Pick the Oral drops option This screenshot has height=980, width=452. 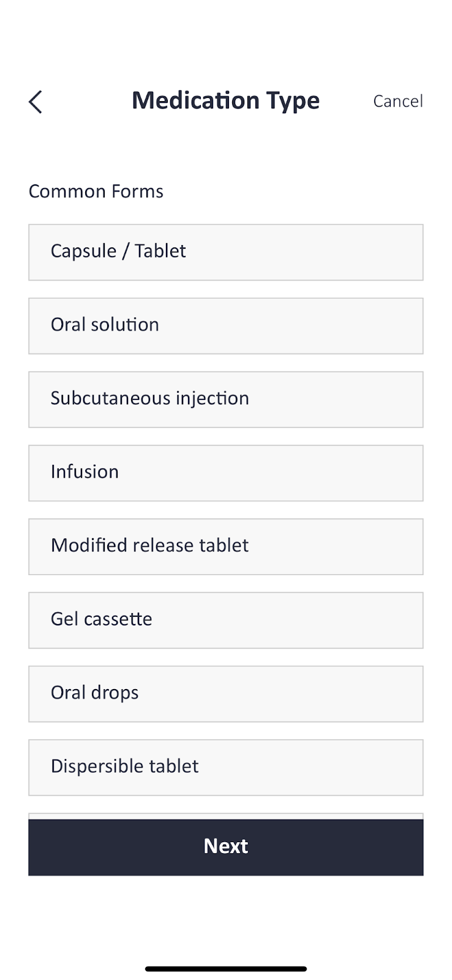point(226,693)
